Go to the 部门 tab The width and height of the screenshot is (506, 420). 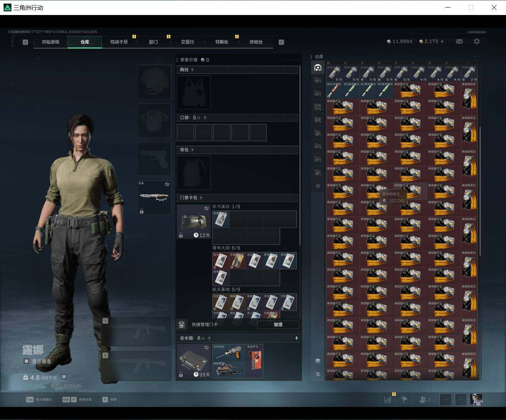pyautogui.click(x=153, y=42)
